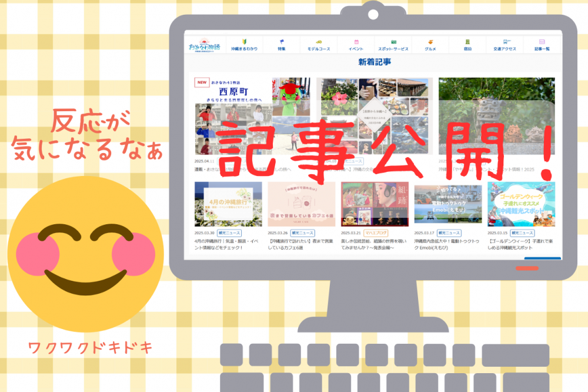
Task: Open the late-night cafes article thumbnail
Action: (x=302, y=204)
